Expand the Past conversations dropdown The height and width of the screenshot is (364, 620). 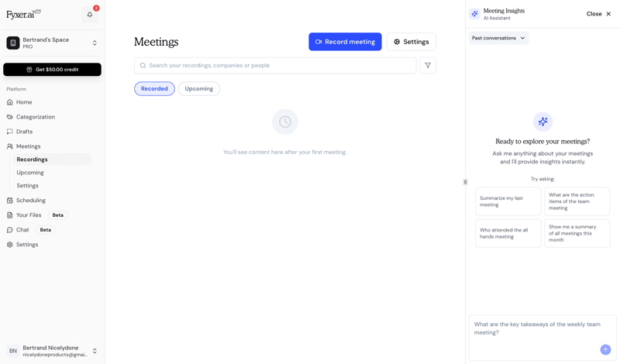coord(498,38)
